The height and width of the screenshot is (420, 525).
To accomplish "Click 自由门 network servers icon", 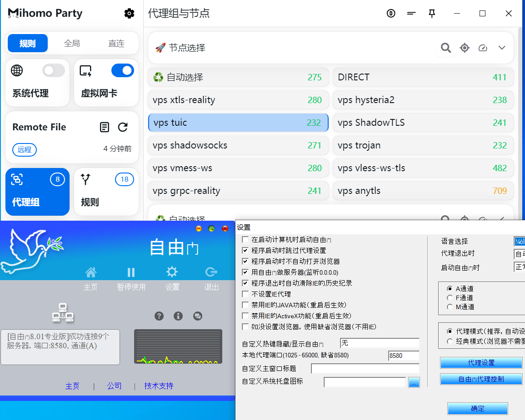I will [x=63, y=312].
